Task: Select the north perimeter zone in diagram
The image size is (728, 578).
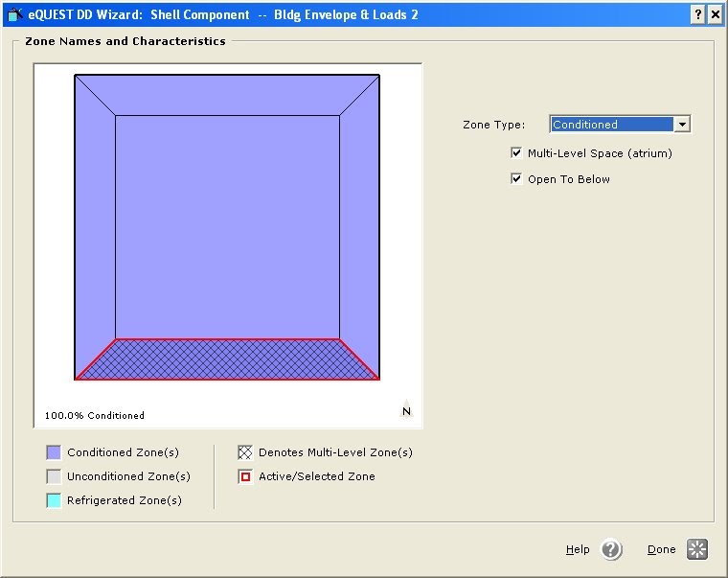Action: tap(228, 95)
